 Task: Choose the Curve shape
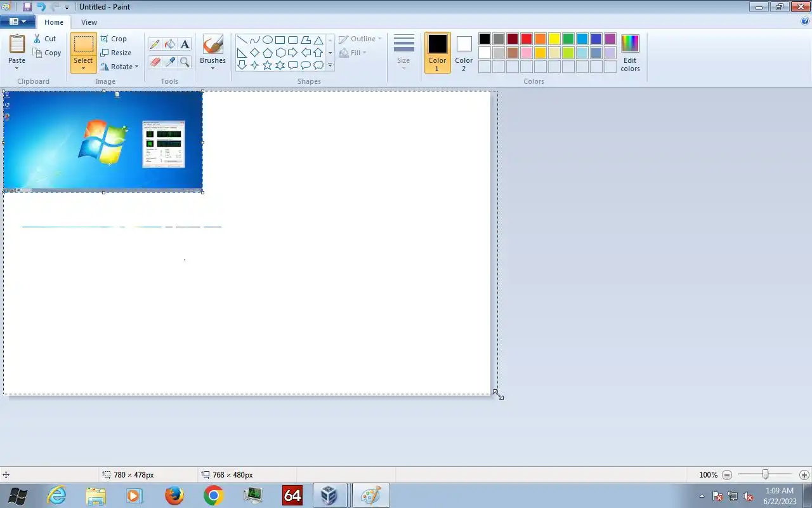click(254, 40)
